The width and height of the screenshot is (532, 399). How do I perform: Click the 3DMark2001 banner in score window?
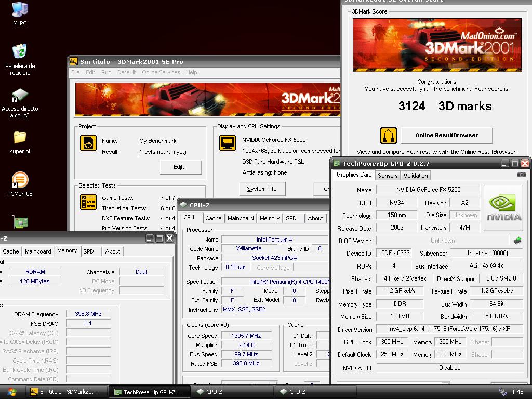pyautogui.click(x=437, y=45)
